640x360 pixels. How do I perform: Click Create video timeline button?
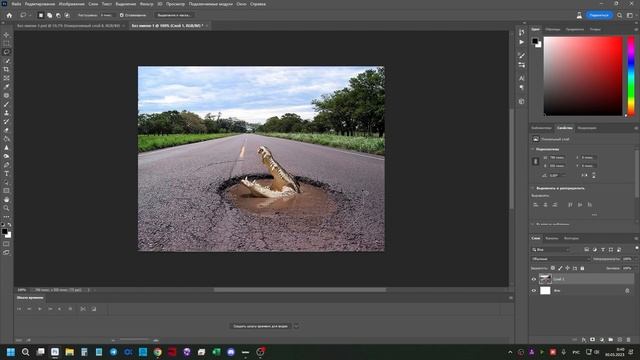pos(260,326)
